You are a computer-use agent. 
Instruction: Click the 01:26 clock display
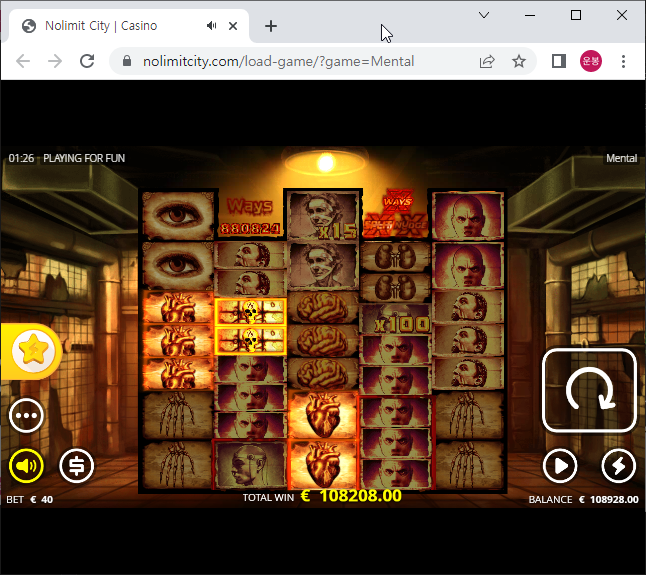click(21, 158)
